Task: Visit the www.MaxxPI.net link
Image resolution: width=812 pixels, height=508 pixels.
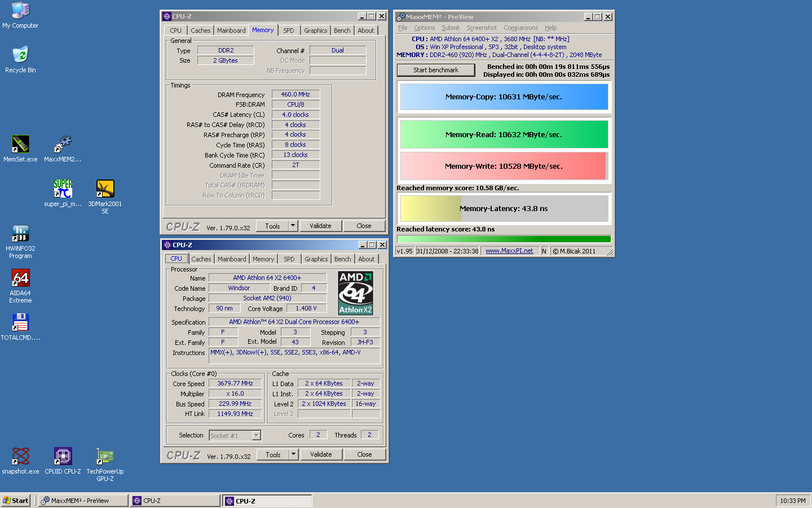Action: click(x=509, y=251)
